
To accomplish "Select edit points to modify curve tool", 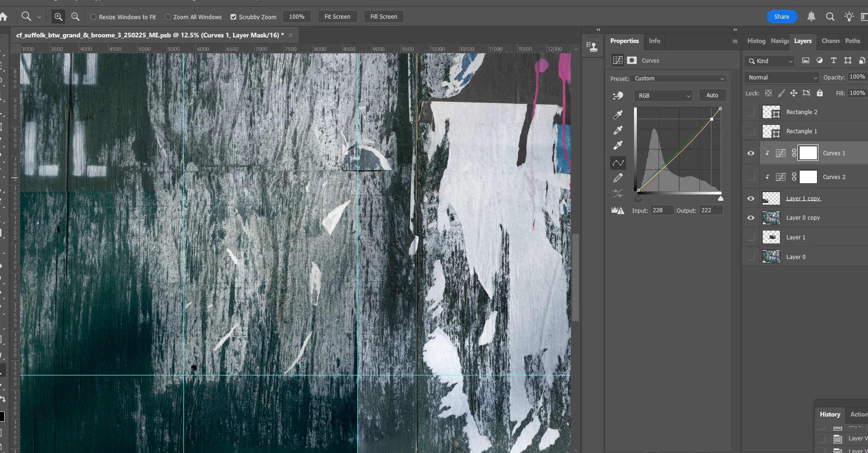I will point(618,163).
